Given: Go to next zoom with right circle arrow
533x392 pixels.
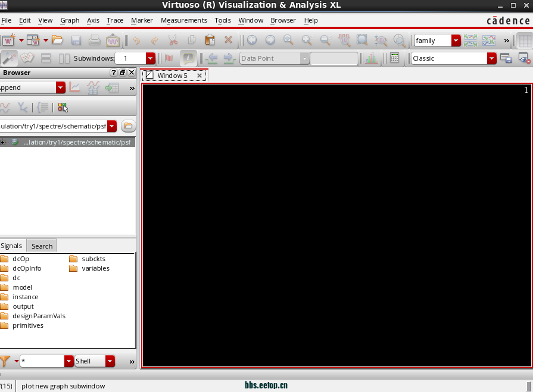Looking at the screenshot, I should (270, 40).
